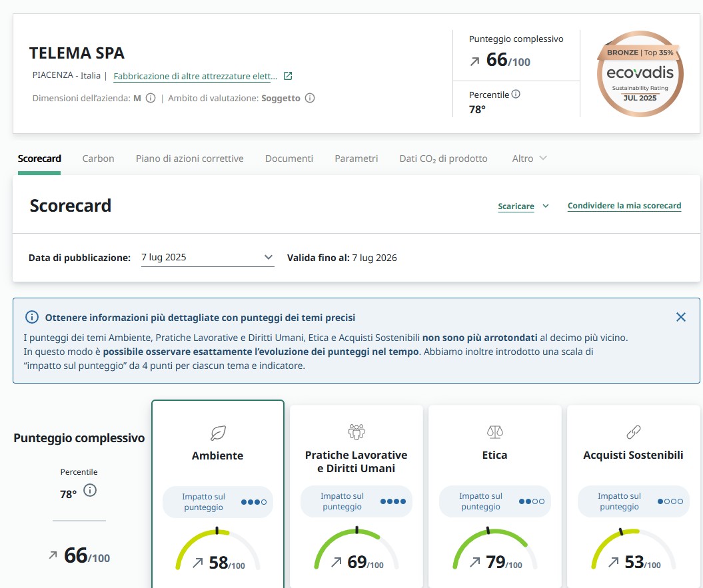Go to the Documenti tab
Image resolution: width=703 pixels, height=588 pixels.
[x=289, y=158]
